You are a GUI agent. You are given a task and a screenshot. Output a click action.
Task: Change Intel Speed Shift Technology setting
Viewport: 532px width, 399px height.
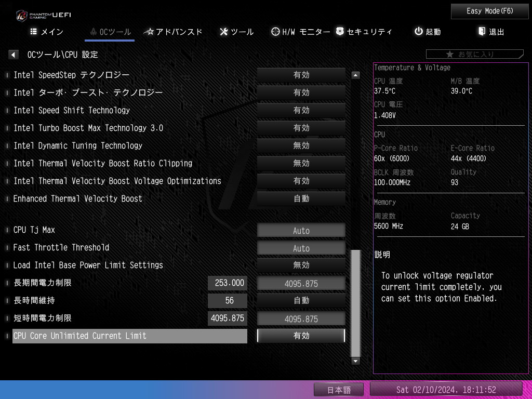[x=301, y=110]
